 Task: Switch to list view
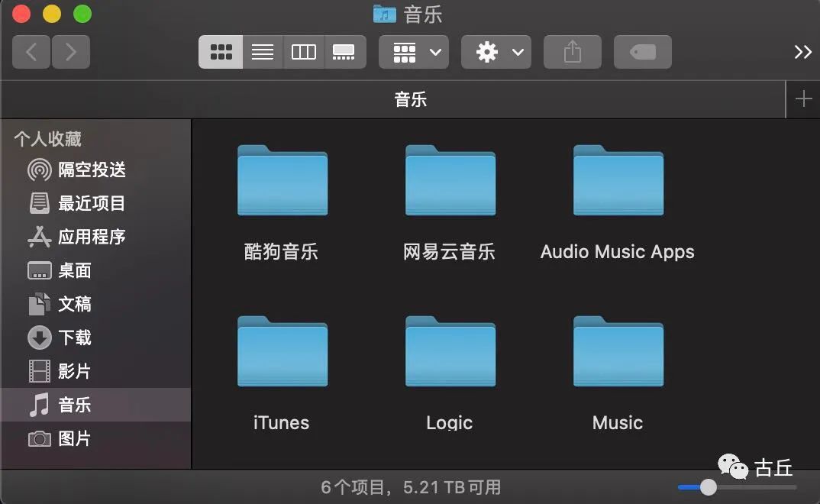pyautogui.click(x=263, y=52)
